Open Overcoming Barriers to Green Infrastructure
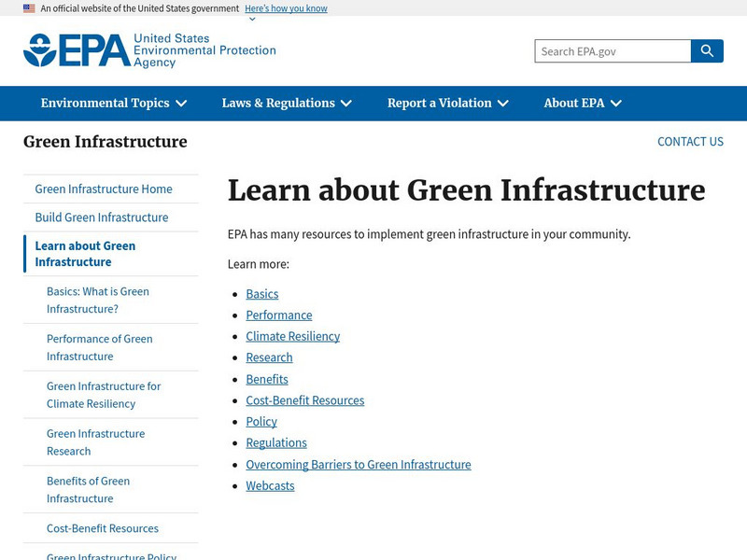Screen dimensions: 747x560 358,464
